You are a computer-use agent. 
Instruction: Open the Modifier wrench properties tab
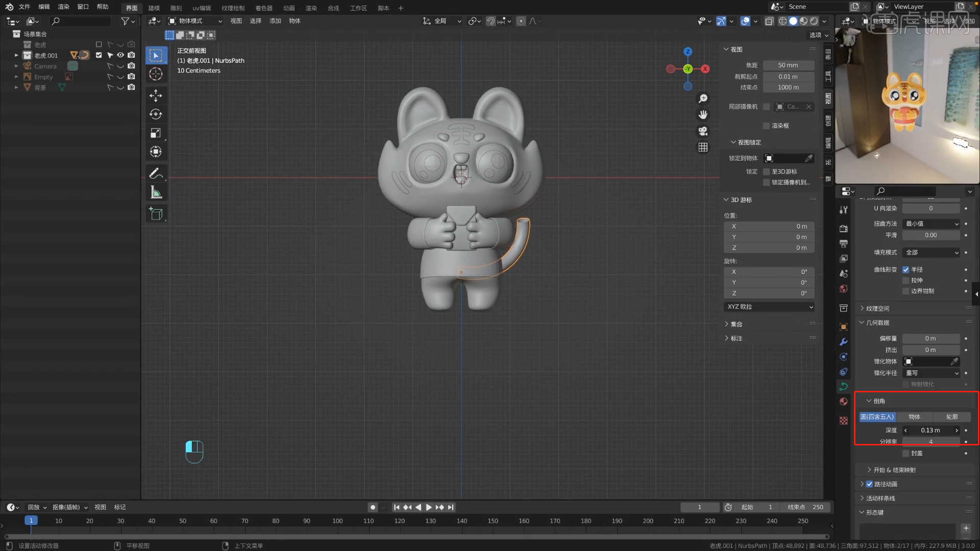(843, 342)
